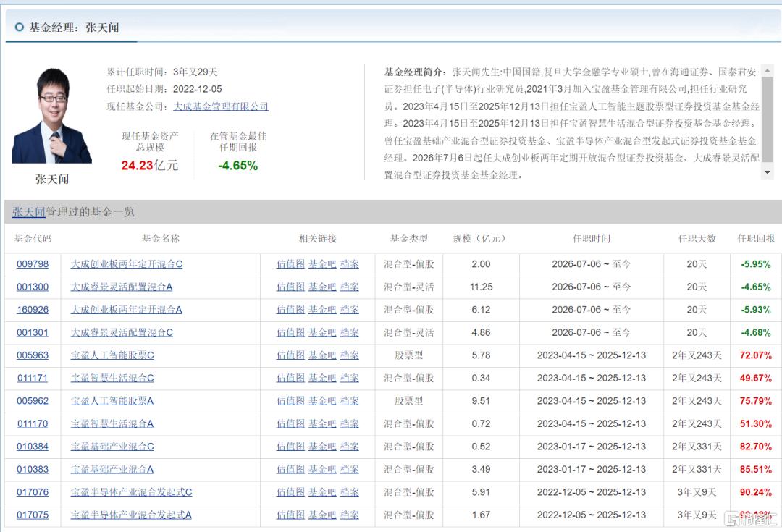Open fund code 005962

(33, 401)
